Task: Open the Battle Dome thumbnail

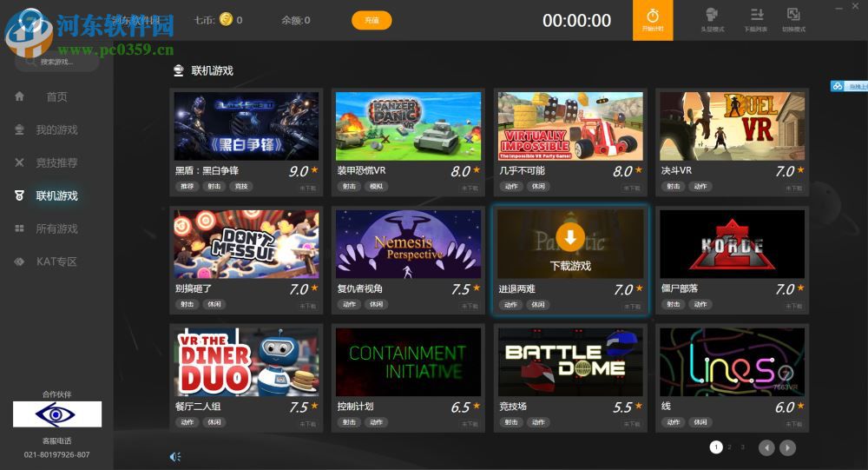Action: [570, 362]
